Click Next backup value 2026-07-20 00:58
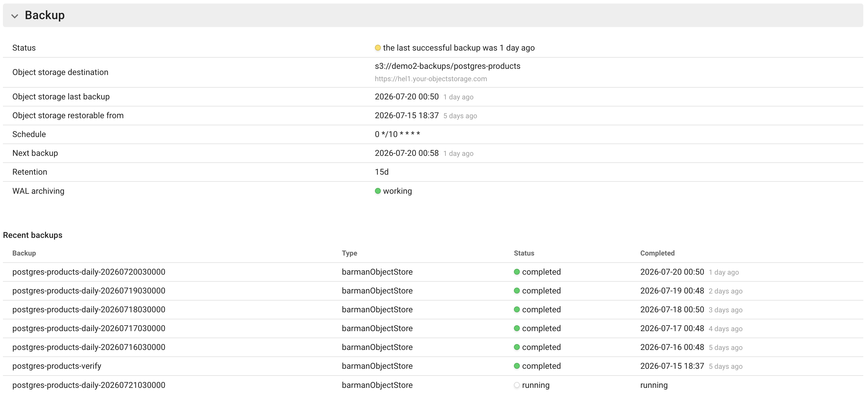Image resolution: width=868 pixels, height=397 pixels. pos(407,153)
